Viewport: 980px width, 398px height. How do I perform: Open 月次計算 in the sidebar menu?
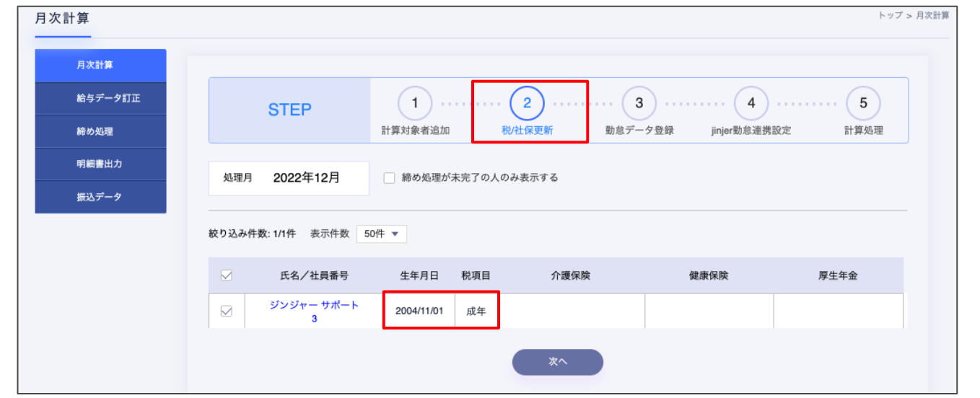tap(100, 66)
